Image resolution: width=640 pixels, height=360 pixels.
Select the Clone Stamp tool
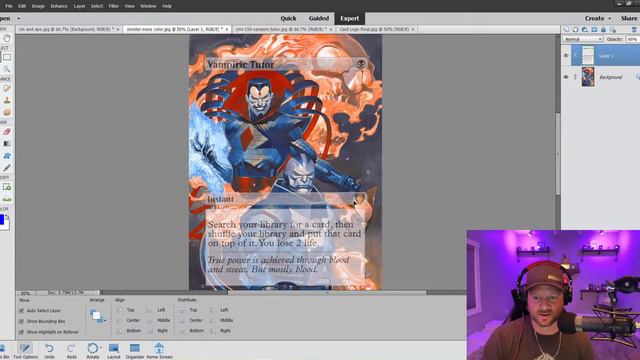point(7,100)
